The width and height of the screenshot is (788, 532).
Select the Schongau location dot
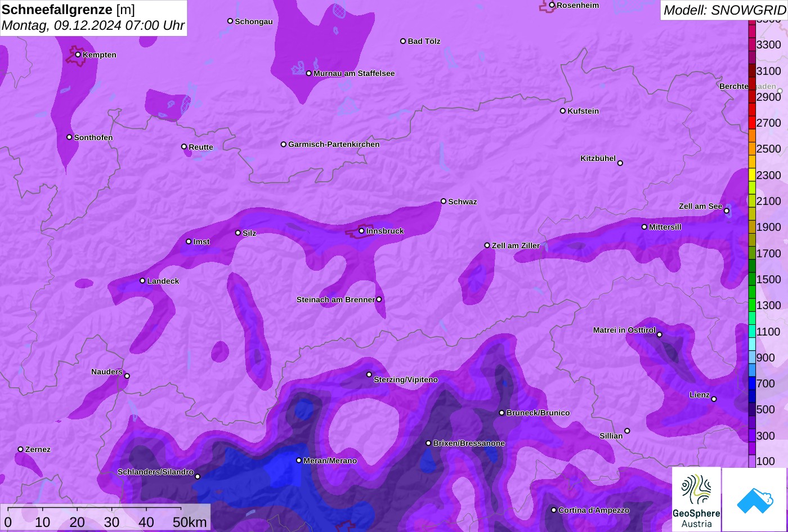(230, 21)
